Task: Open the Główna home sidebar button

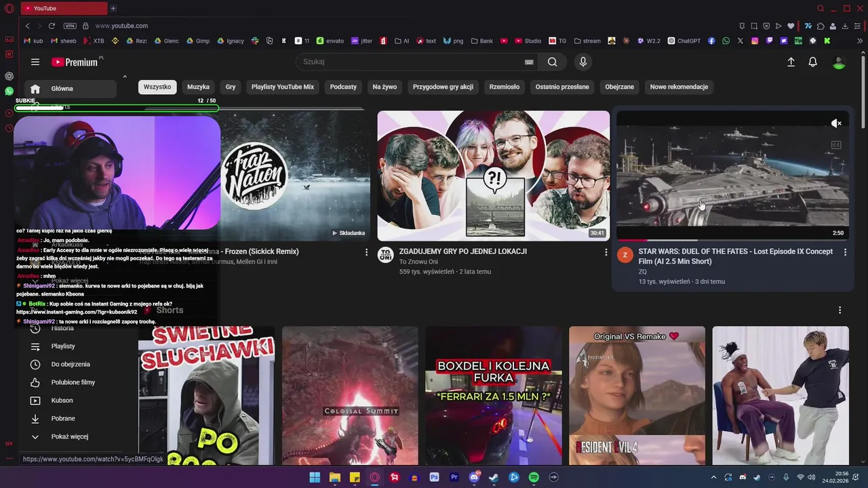Action: tap(71, 89)
